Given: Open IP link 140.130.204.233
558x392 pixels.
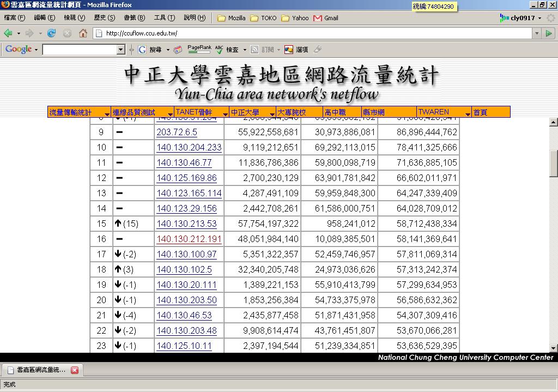Looking at the screenshot, I should [189, 147].
